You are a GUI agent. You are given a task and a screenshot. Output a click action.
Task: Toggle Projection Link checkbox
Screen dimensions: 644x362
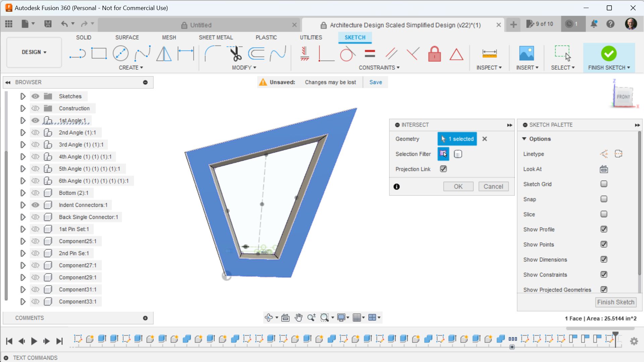[x=443, y=169]
